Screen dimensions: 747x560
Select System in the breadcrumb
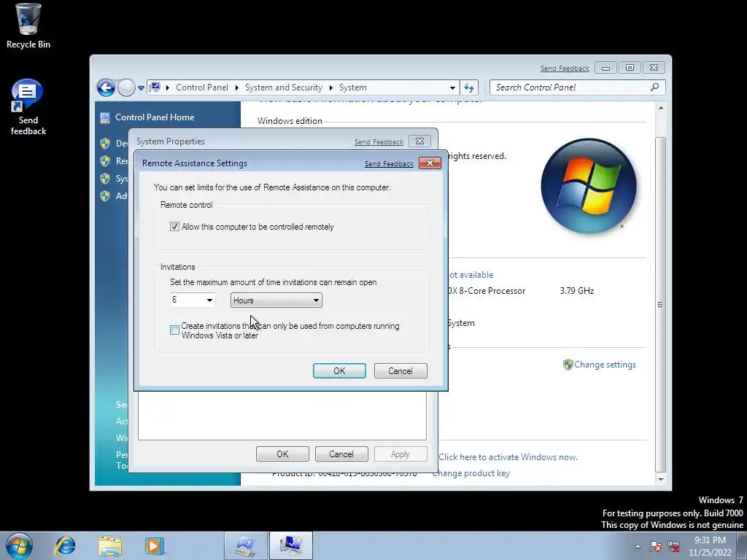[x=352, y=87]
